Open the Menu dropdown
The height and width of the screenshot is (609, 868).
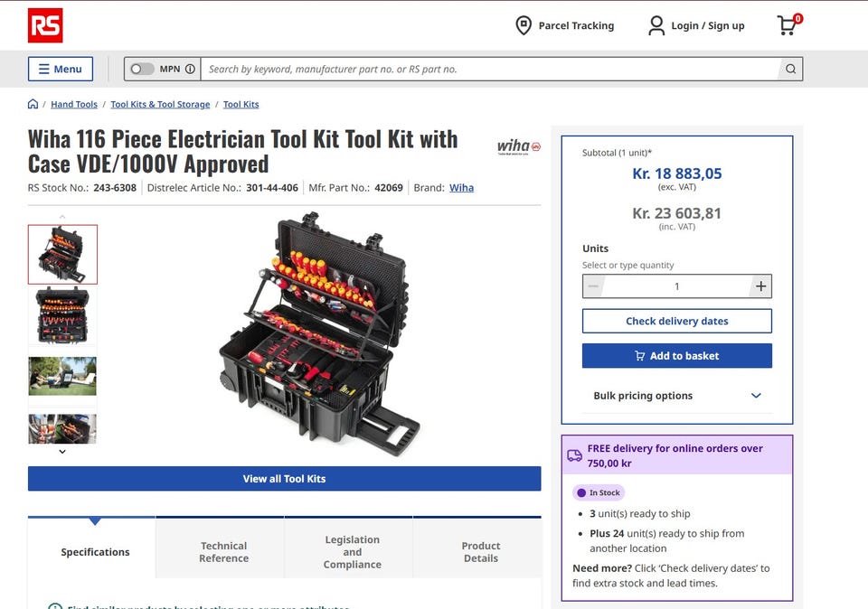[x=61, y=70]
